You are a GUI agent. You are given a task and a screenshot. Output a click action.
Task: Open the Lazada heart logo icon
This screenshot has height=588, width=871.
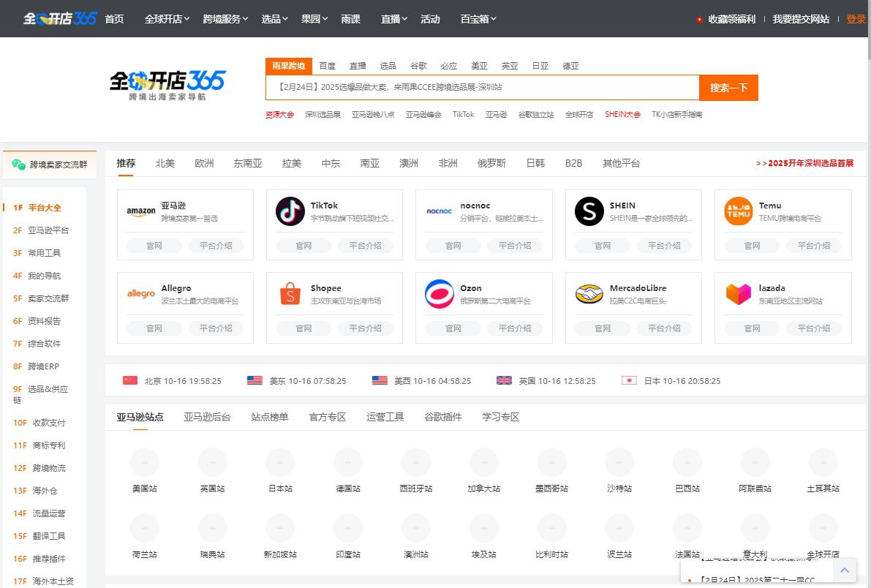tap(738, 294)
